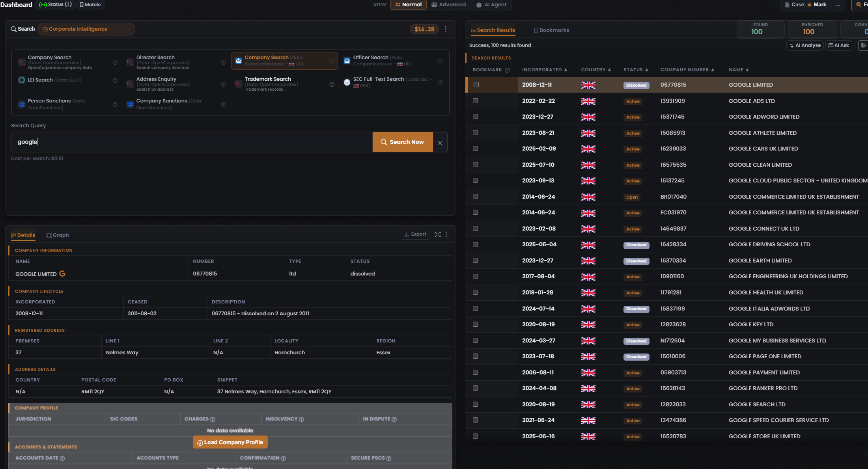The image size is (868, 469).
Task: Switch view to AI Agent
Action: coord(491,5)
